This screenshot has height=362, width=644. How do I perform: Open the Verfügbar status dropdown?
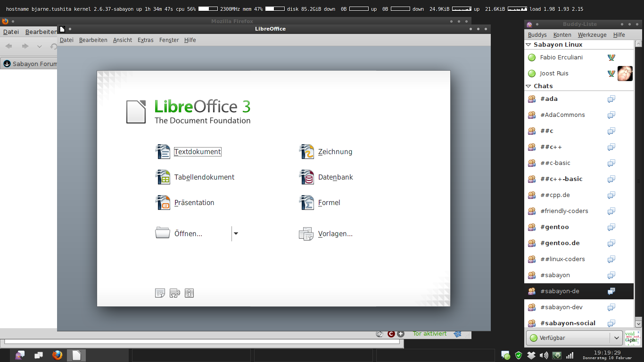coord(574,338)
